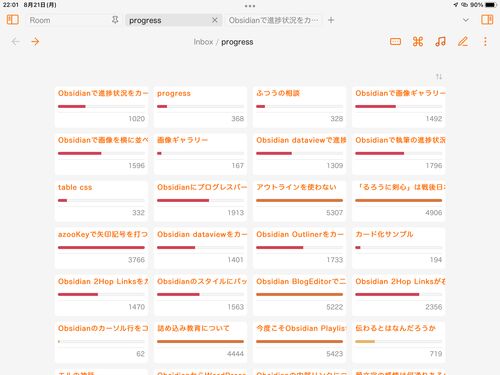
Task: Click progress bar above 719
Action: pos(399,341)
